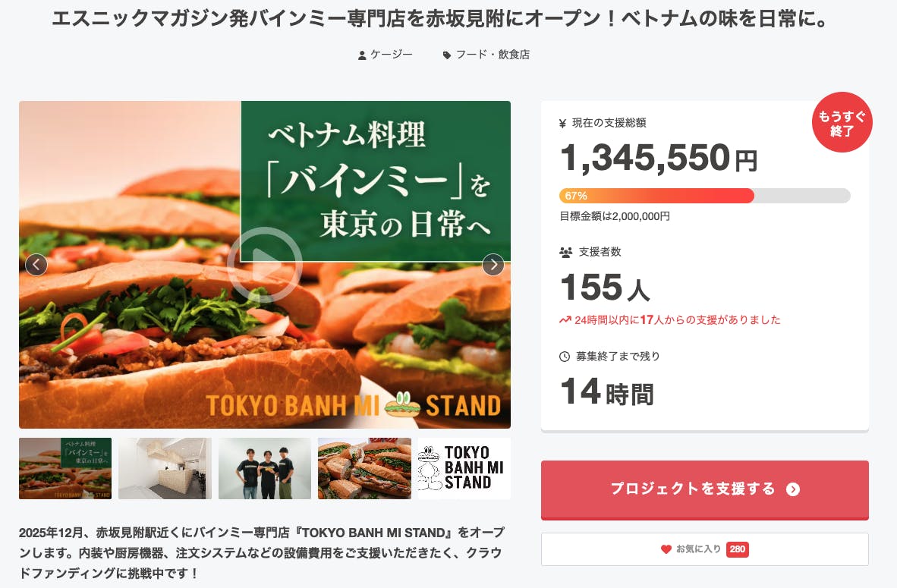The height and width of the screenshot is (588, 897).
Task: Click the yen icon by 現在の支援総額
Action: pos(562,123)
